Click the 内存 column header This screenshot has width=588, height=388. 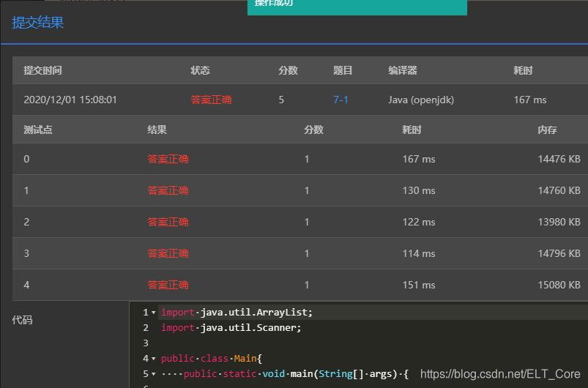[547, 130]
